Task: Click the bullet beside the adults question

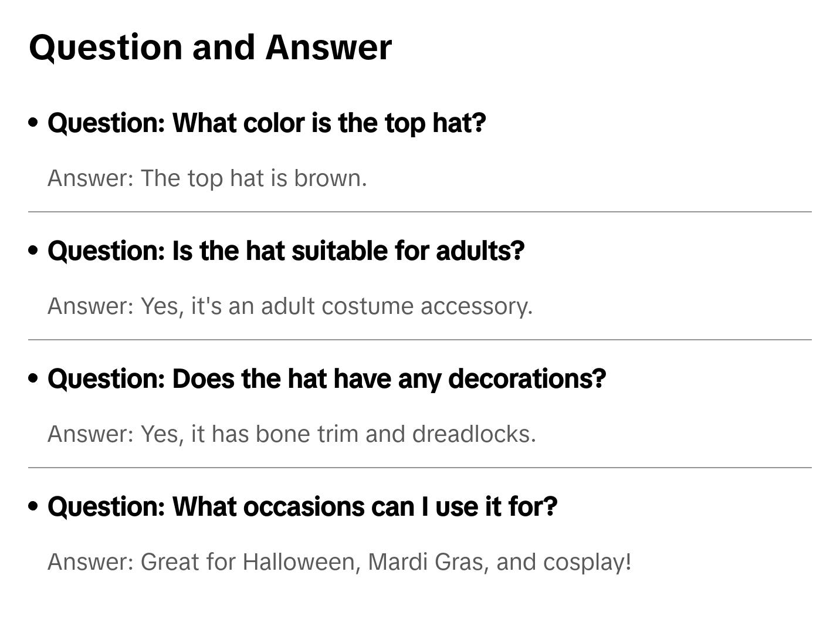Action: [x=33, y=251]
